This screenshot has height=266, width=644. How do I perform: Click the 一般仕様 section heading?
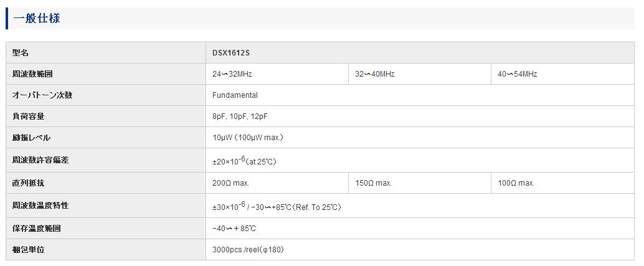click(x=37, y=19)
